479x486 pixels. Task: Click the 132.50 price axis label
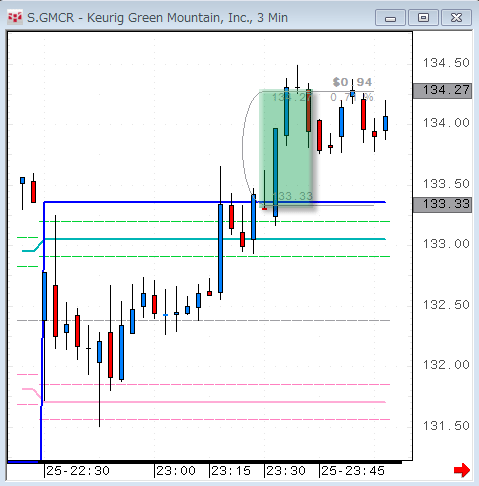pos(446,305)
